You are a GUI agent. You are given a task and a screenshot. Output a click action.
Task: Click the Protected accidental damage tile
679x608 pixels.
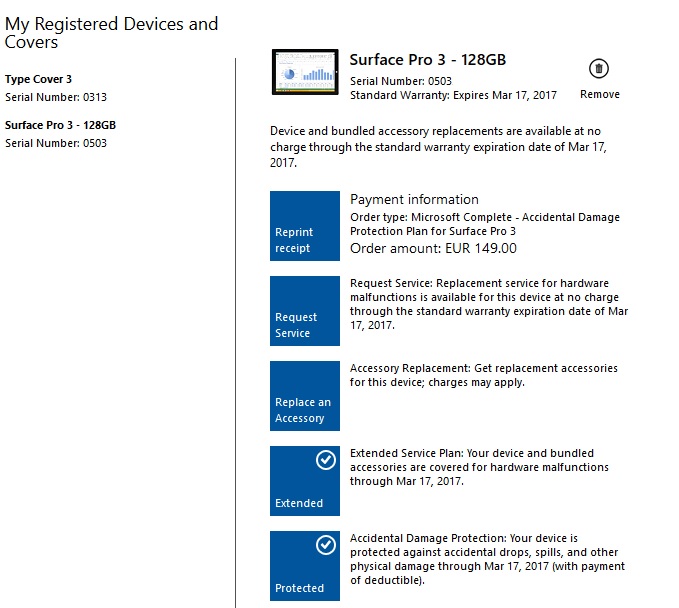pyautogui.click(x=305, y=566)
